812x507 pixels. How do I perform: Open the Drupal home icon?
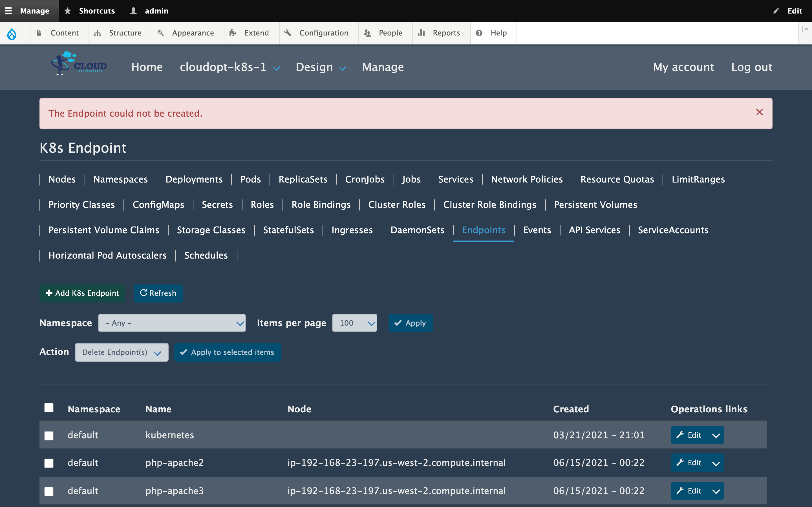12,33
